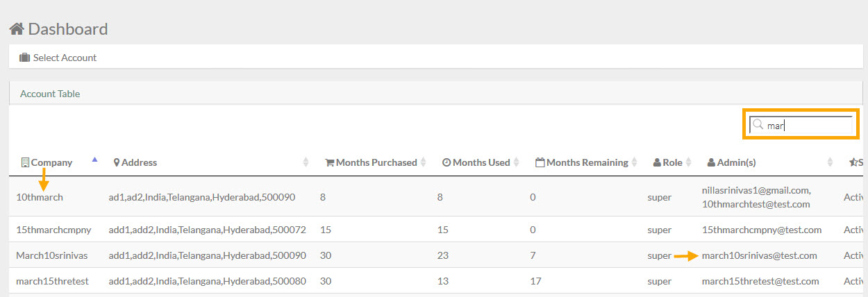Click 'super' role in 15thmarchcmpny row
868x297 pixels.
coord(660,230)
